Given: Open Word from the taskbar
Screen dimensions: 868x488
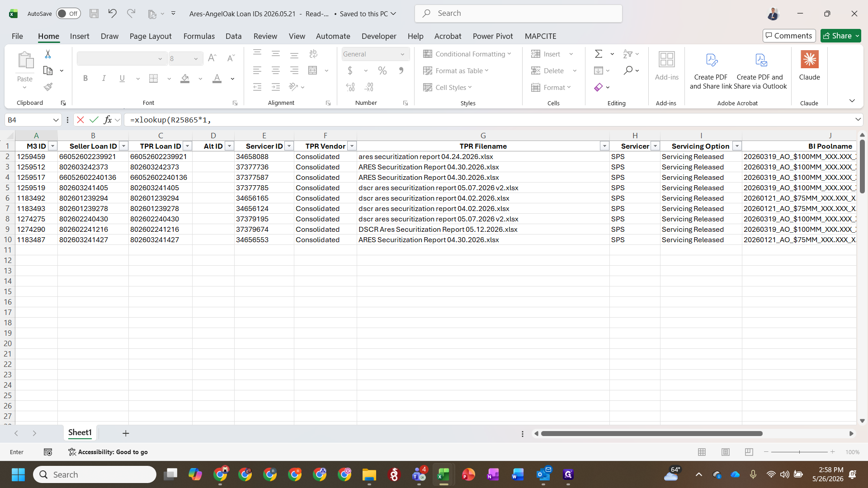Looking at the screenshot, I should pyautogui.click(x=518, y=474).
